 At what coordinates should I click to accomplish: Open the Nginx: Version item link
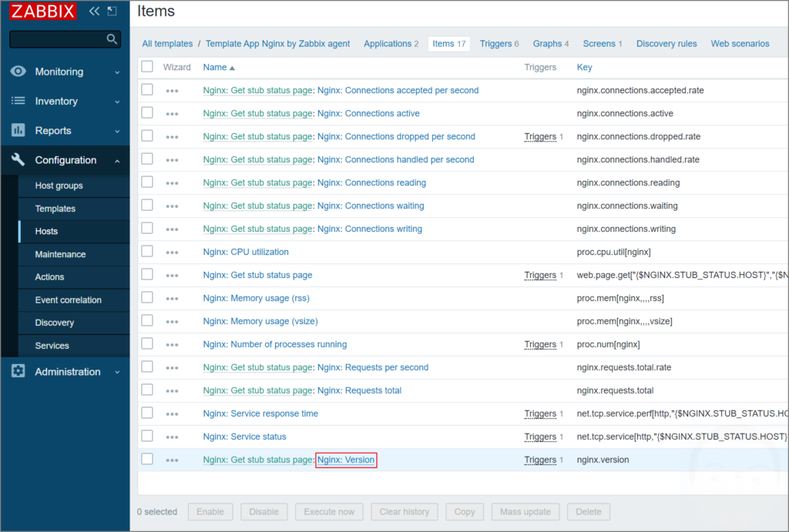[x=346, y=460]
